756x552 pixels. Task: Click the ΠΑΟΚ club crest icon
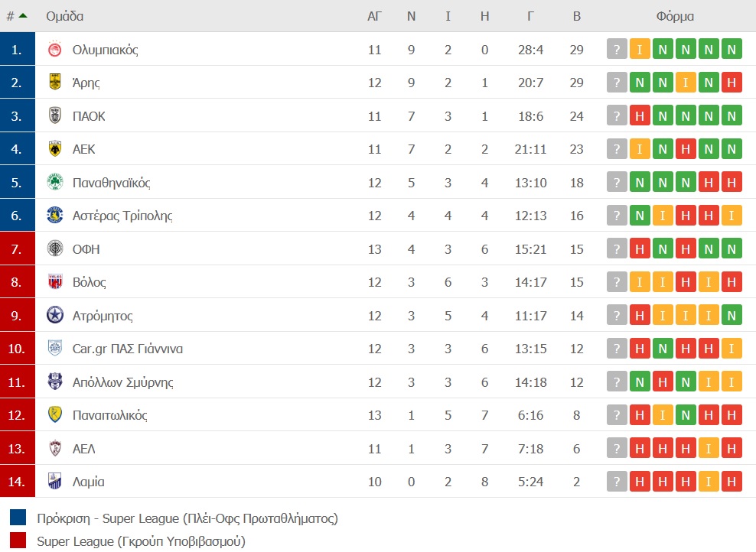(x=55, y=115)
